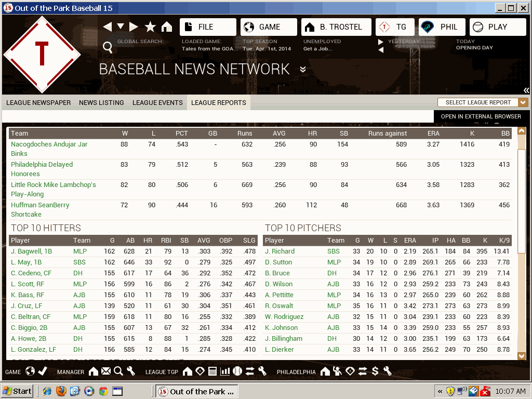
Task: Click the Windows Start button
Action: 17,391
